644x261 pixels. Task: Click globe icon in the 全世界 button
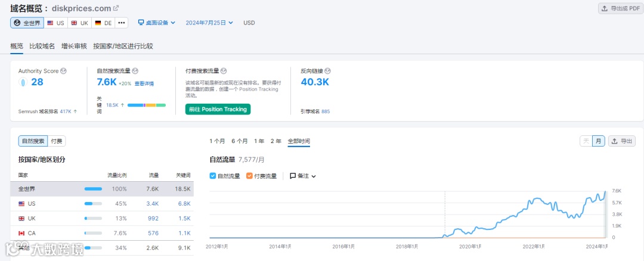pos(17,23)
